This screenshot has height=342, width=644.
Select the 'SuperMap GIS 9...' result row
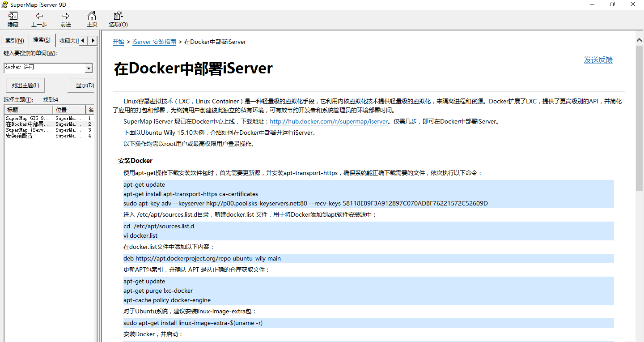[x=49, y=119]
